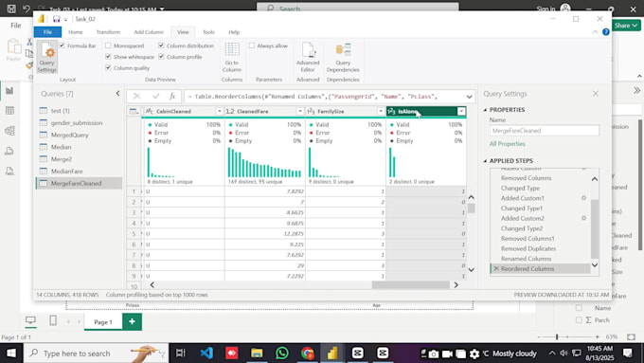Switch to the Add Column tab
This screenshot has width=644, height=363.
coord(149,32)
